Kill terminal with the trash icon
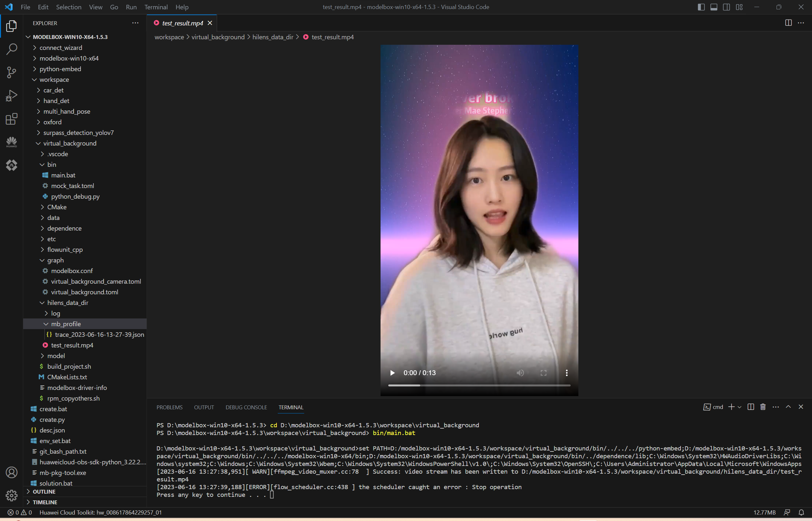812x521 pixels. point(763,407)
